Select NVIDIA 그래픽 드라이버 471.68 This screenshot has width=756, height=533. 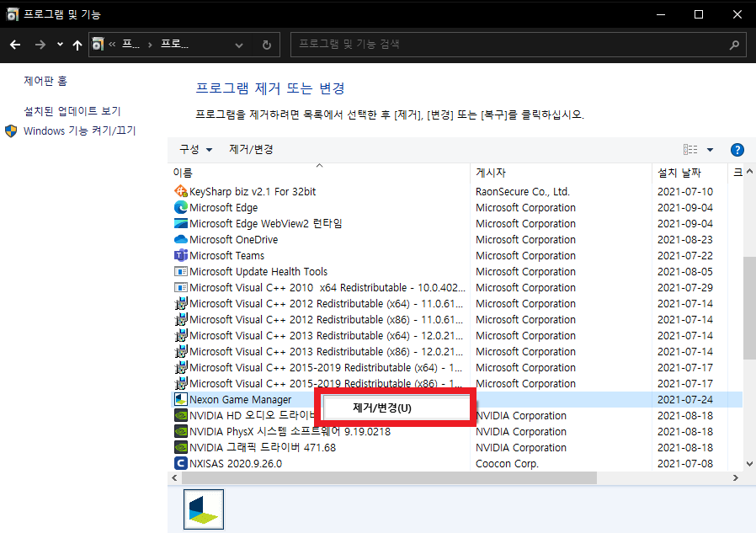coord(263,447)
